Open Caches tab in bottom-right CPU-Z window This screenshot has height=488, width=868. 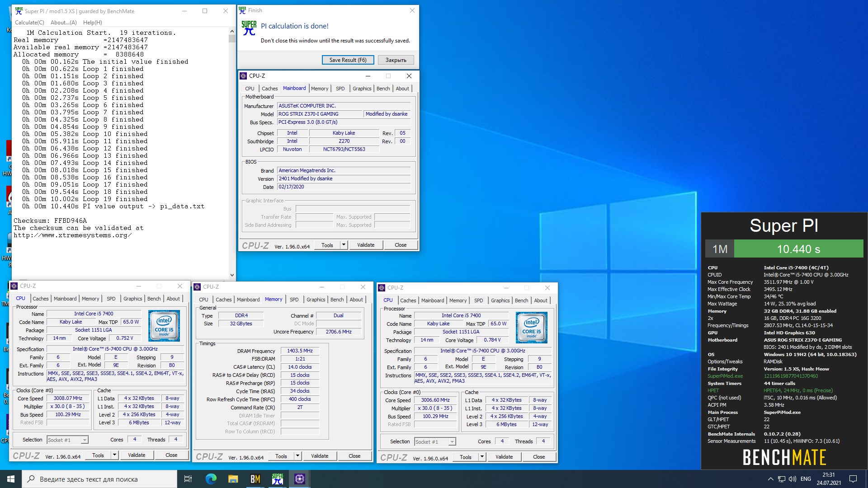tap(408, 300)
